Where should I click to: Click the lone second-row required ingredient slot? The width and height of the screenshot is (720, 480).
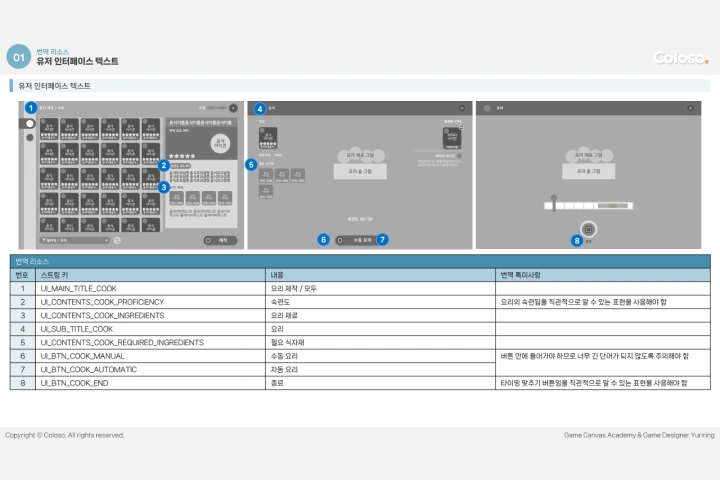tap(266, 192)
